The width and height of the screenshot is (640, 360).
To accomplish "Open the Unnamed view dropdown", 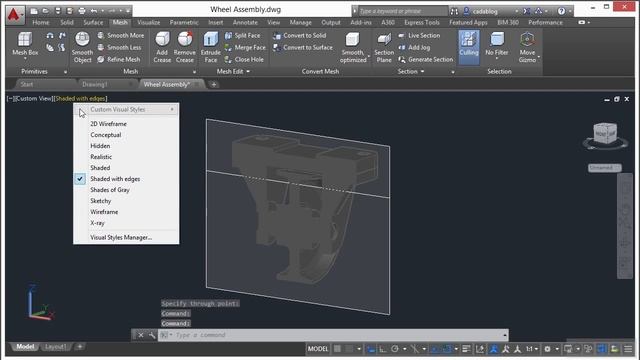I will click(x=604, y=168).
